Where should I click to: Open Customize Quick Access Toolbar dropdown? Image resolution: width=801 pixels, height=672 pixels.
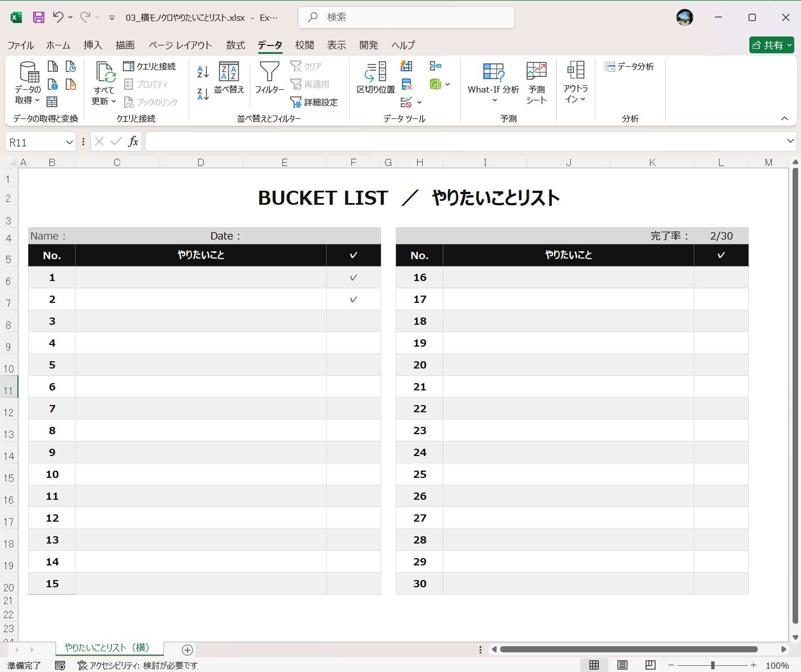112,17
